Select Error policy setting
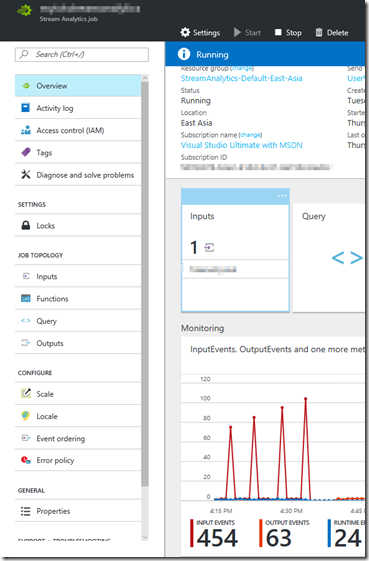The width and height of the screenshot is (369, 561). 78,460
